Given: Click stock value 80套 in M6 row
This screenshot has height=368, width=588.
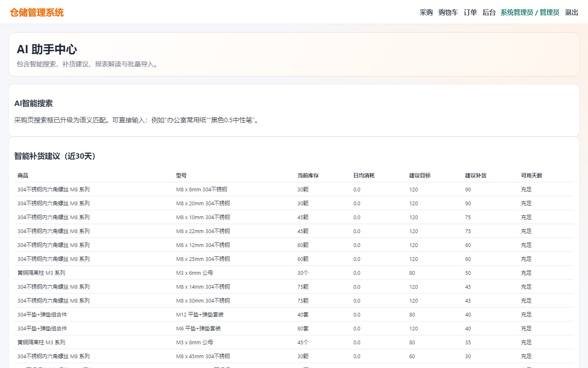Looking at the screenshot, I should [x=303, y=328].
